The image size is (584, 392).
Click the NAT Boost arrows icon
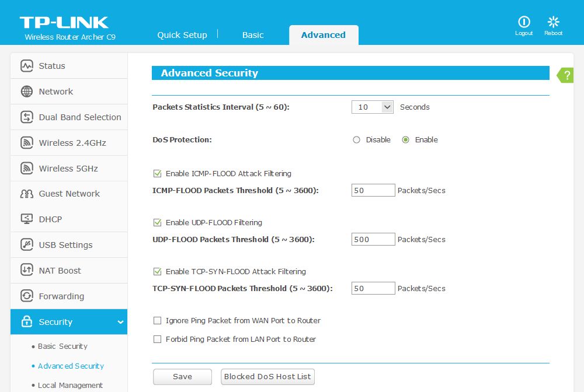[x=27, y=271]
